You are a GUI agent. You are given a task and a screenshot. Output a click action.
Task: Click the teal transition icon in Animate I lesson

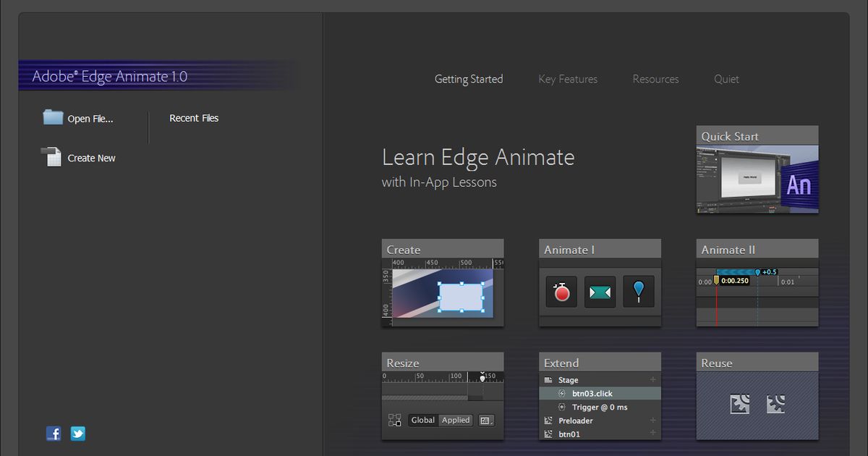(600, 291)
